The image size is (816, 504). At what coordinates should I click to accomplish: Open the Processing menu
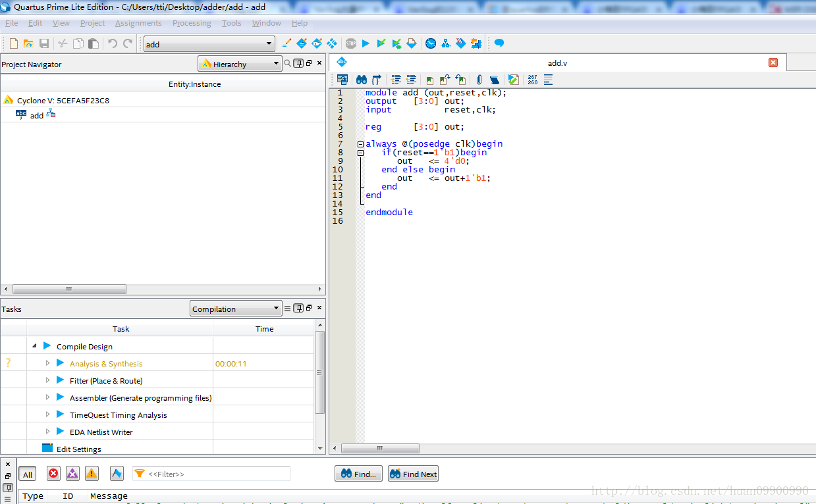pyautogui.click(x=192, y=23)
